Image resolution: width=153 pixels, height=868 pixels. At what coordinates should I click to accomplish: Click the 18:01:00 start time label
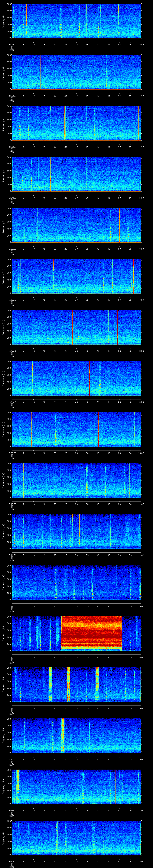pos(12,44)
